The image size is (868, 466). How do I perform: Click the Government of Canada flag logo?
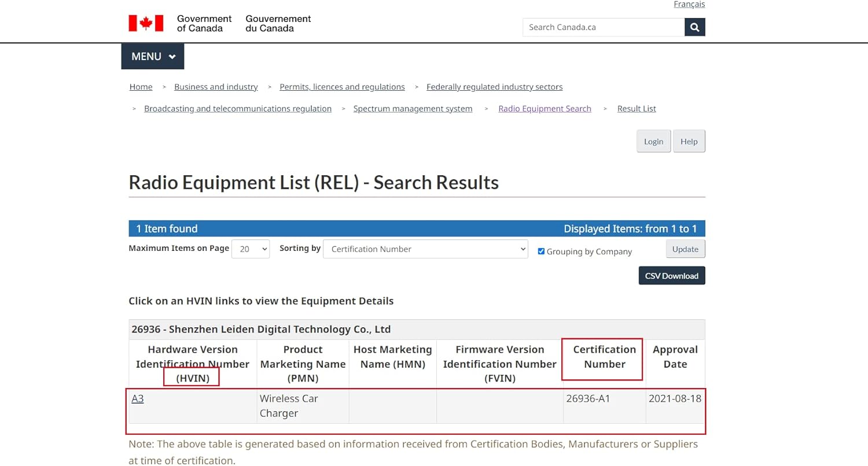coord(146,24)
